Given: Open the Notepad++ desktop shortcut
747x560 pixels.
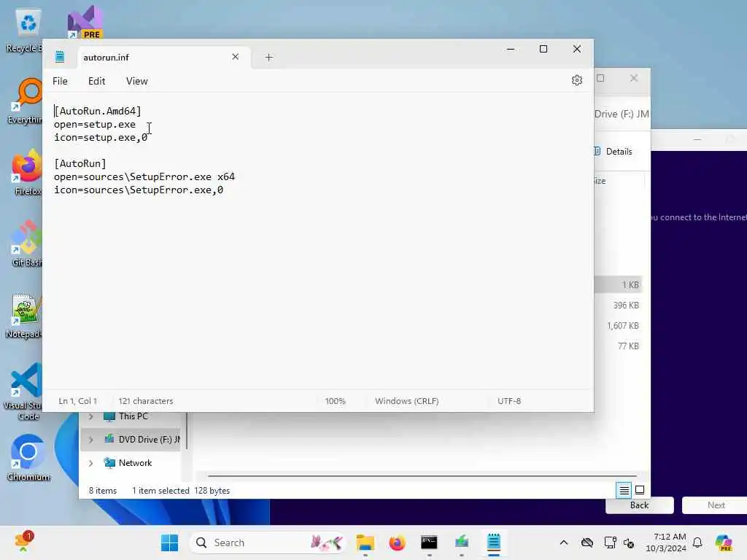Looking at the screenshot, I should 24,315.
